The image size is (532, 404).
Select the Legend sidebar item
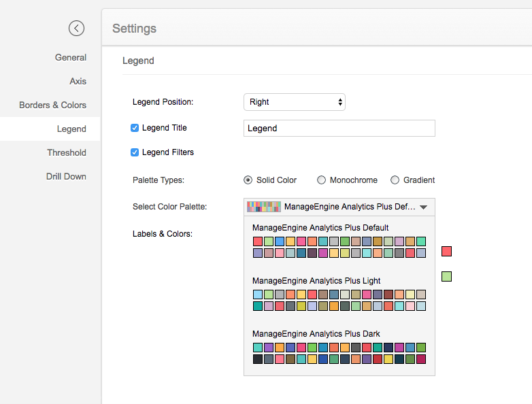pos(71,129)
